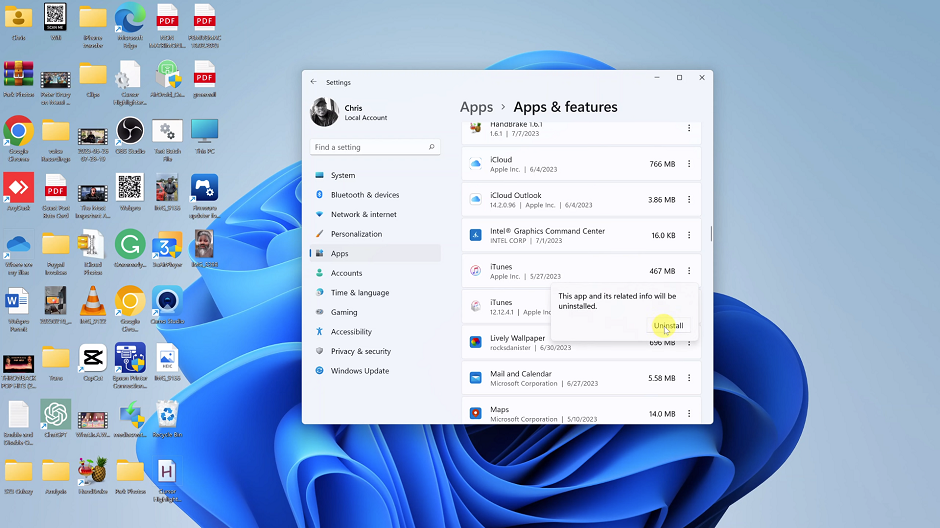Select the Test Batch File desktop icon
Image resolution: width=940 pixels, height=528 pixels.
coord(167,138)
